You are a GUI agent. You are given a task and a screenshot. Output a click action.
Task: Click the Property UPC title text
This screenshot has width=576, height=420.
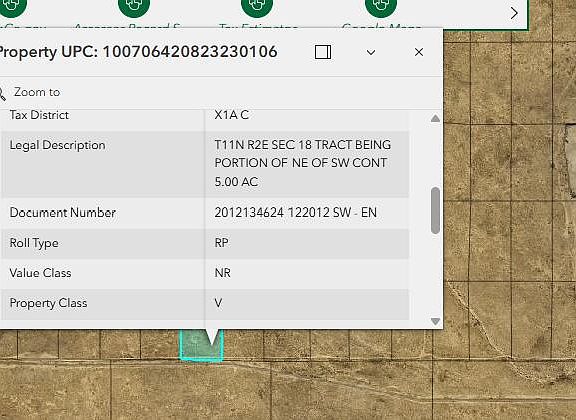138,51
